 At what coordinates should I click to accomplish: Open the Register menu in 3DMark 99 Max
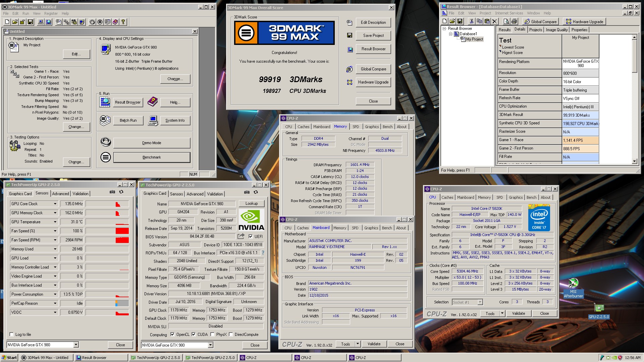click(51, 13)
